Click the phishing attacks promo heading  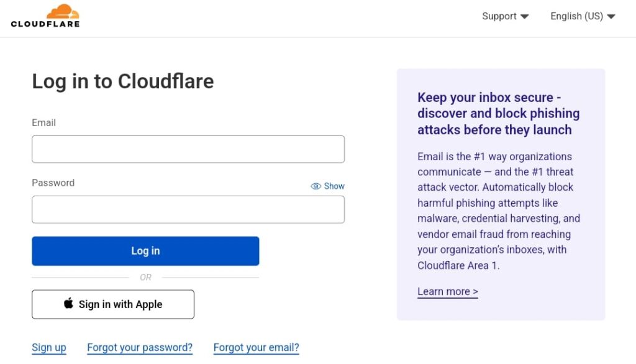tap(499, 113)
